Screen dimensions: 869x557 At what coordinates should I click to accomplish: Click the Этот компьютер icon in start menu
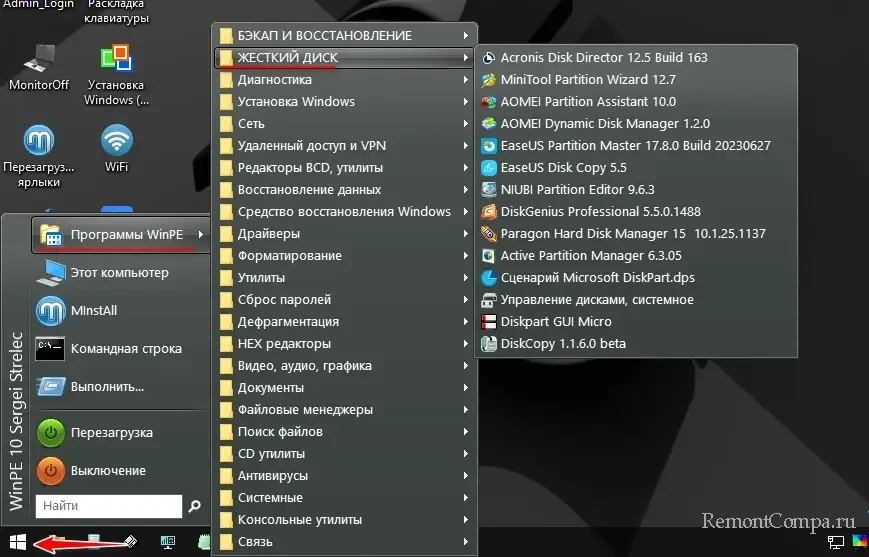tap(50, 273)
